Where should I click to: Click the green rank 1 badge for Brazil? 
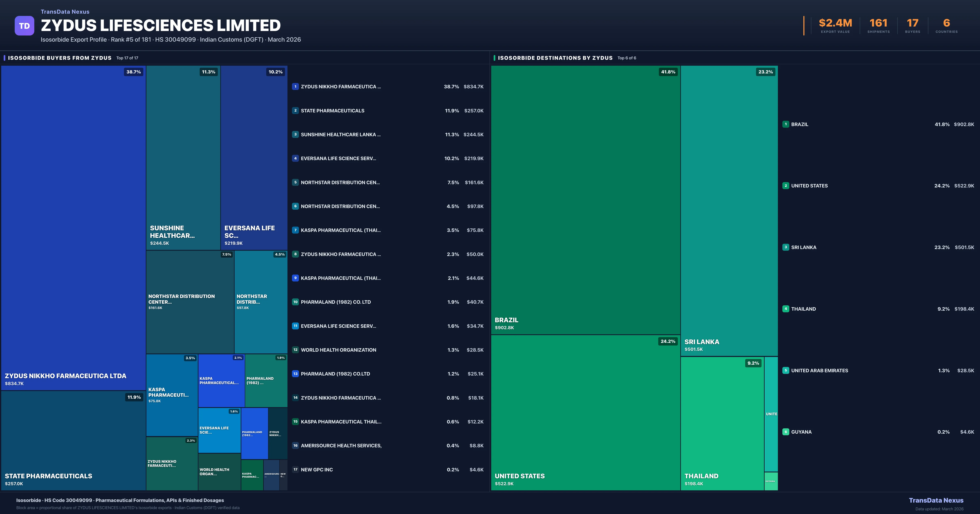(x=786, y=124)
